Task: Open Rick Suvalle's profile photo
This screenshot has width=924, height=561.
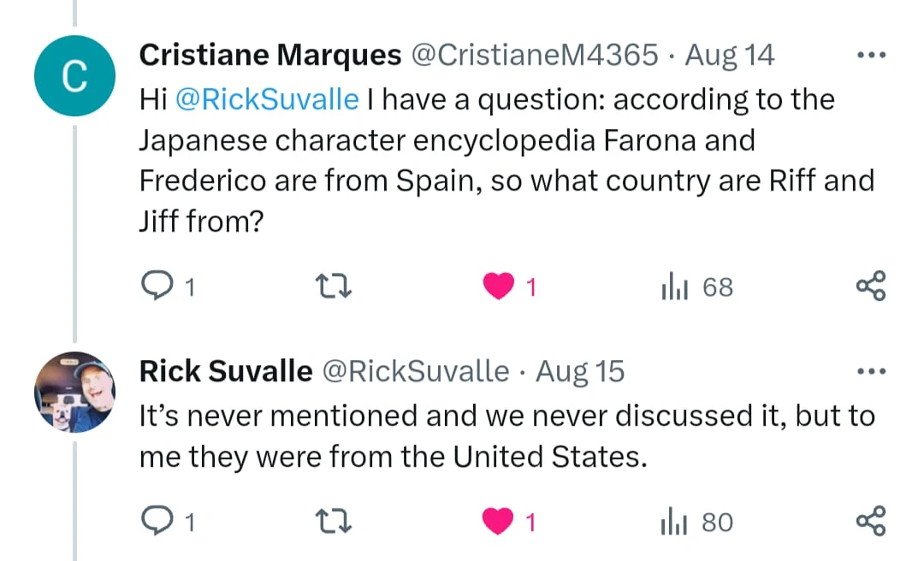Action: tap(74, 392)
